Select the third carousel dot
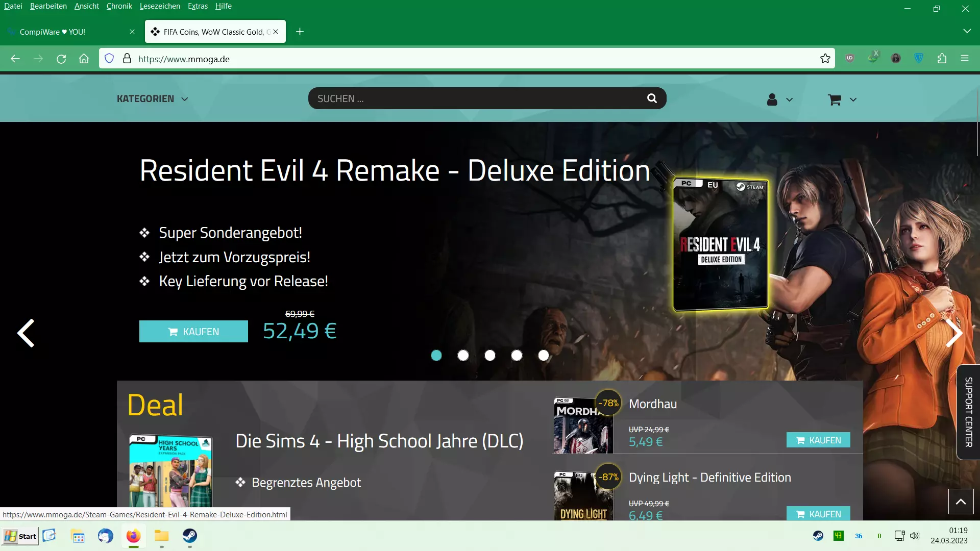Screen dimensions: 980x551 tap(490, 356)
